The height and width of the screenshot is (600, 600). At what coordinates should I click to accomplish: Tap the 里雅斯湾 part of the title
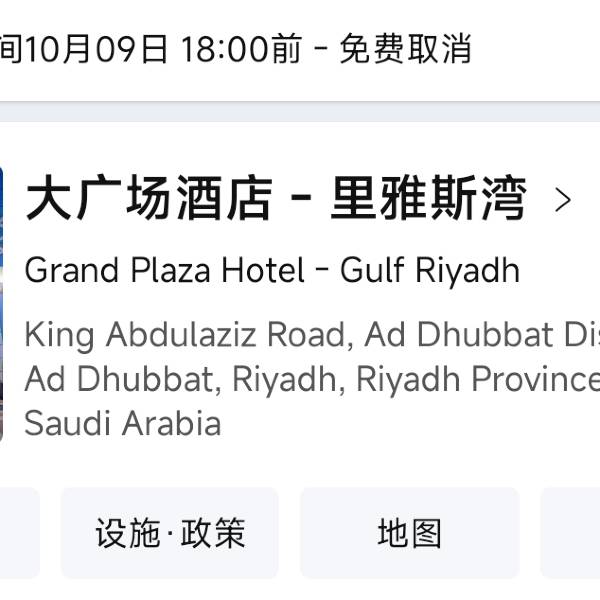428,199
